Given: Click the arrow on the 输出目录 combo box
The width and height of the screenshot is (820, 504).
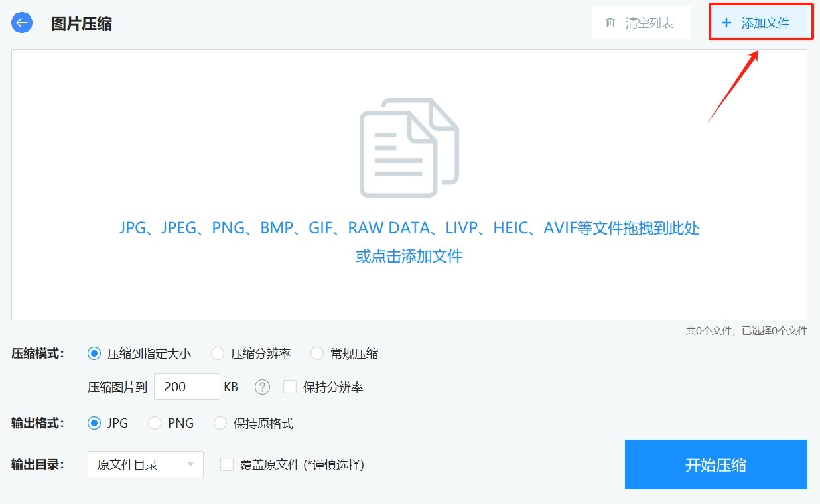Looking at the screenshot, I should (x=191, y=465).
